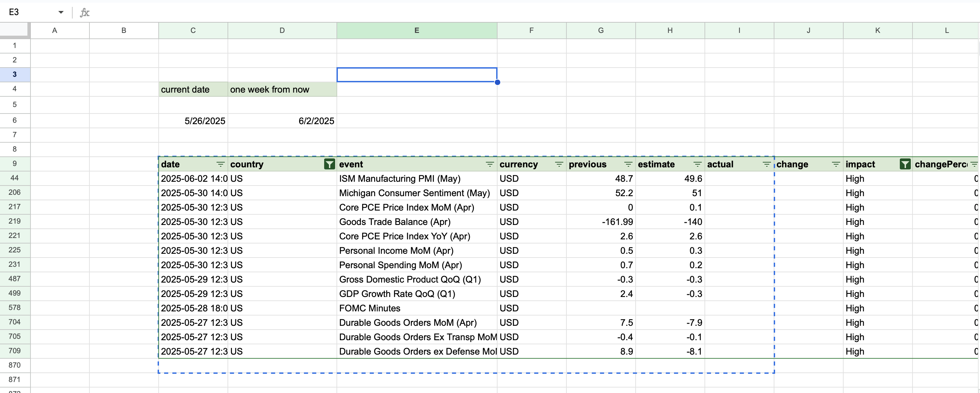Image resolution: width=980 pixels, height=393 pixels.
Task: Select column G header
Action: click(601, 31)
